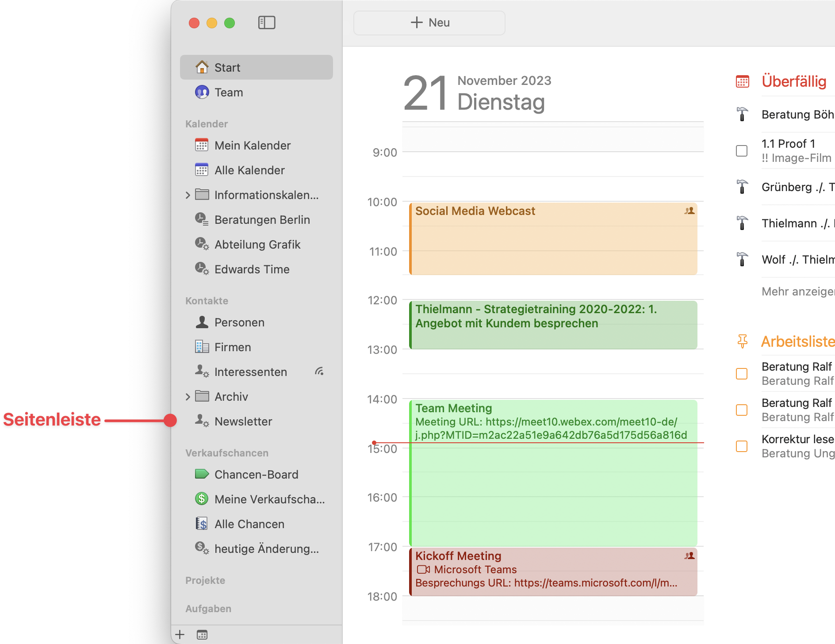Select the Firmen building icon
The width and height of the screenshot is (835, 644).
tap(202, 347)
